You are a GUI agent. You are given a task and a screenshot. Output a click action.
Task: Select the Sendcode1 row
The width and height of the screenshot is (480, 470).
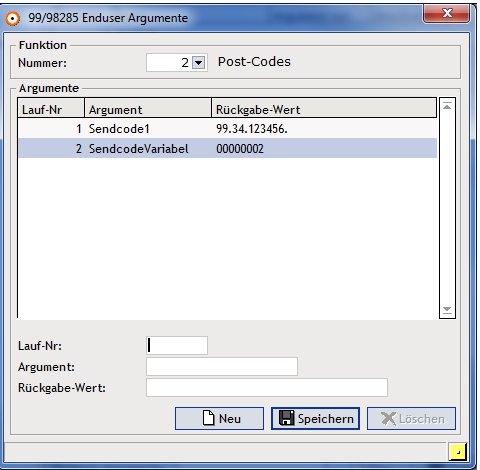(x=228, y=129)
